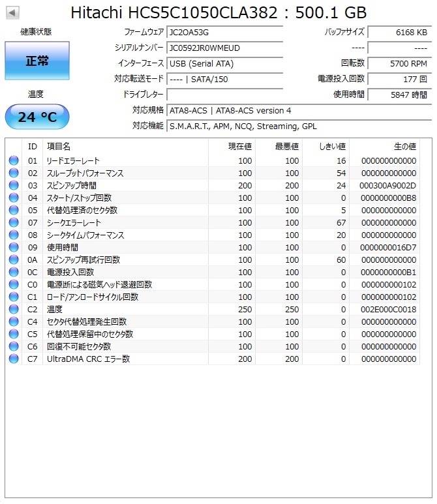
Task: Click the 対応機能 field with S.M.A.R.T.
Action: pos(299,126)
